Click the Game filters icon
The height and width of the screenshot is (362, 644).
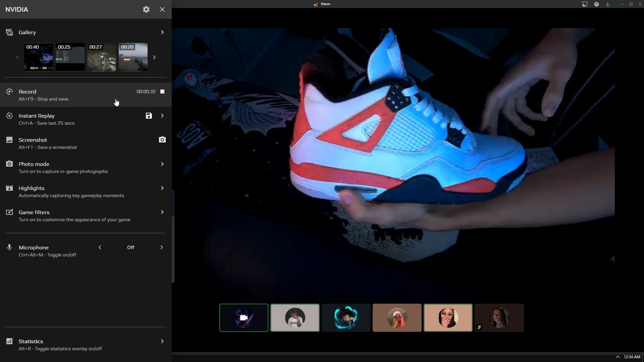(9, 212)
